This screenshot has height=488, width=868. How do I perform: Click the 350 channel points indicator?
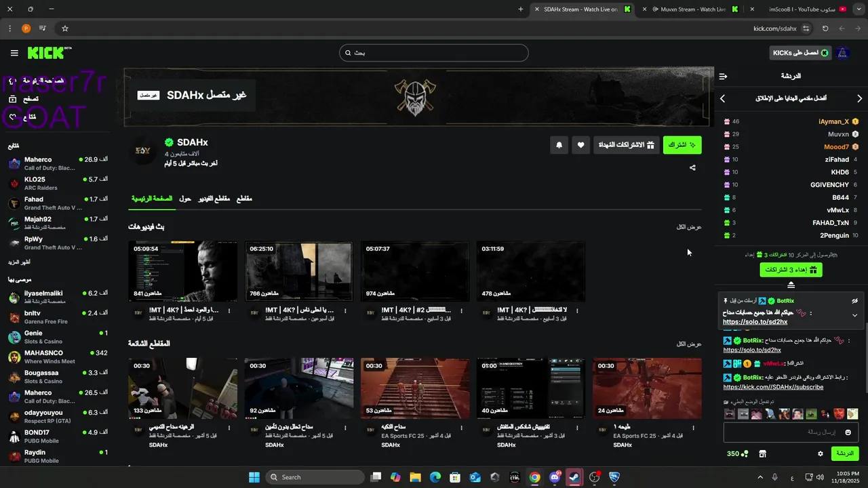[x=738, y=453]
